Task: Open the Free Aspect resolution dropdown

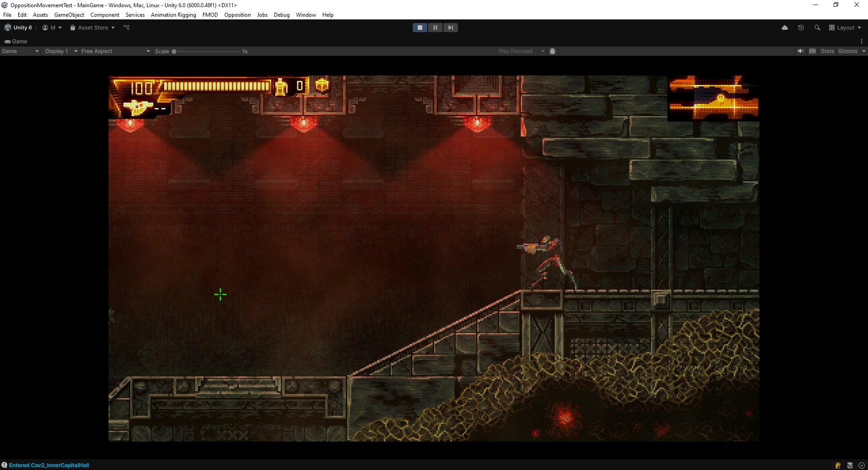Action: [115, 51]
